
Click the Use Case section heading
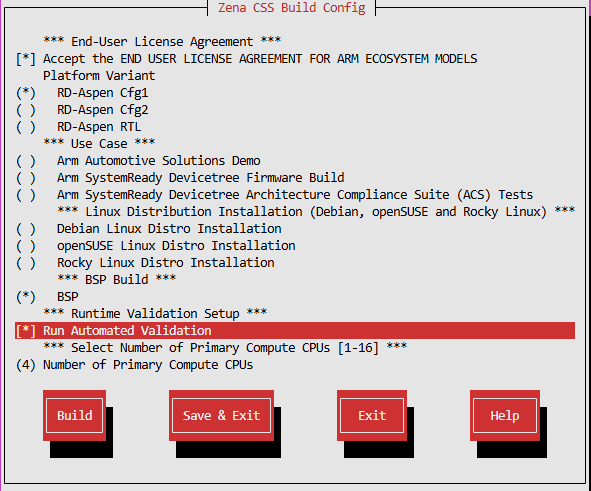(x=99, y=144)
